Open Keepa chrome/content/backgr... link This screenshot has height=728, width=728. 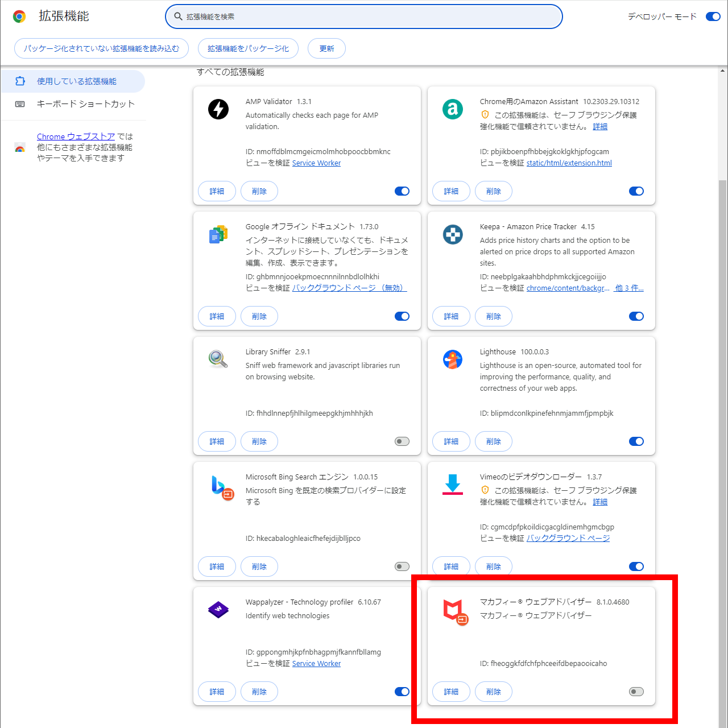coord(568,288)
